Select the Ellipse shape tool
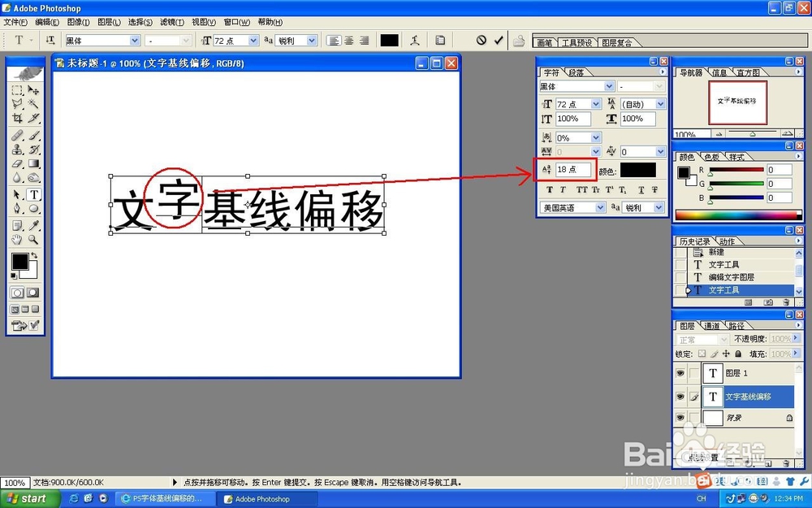This screenshot has height=508, width=812. point(33,208)
